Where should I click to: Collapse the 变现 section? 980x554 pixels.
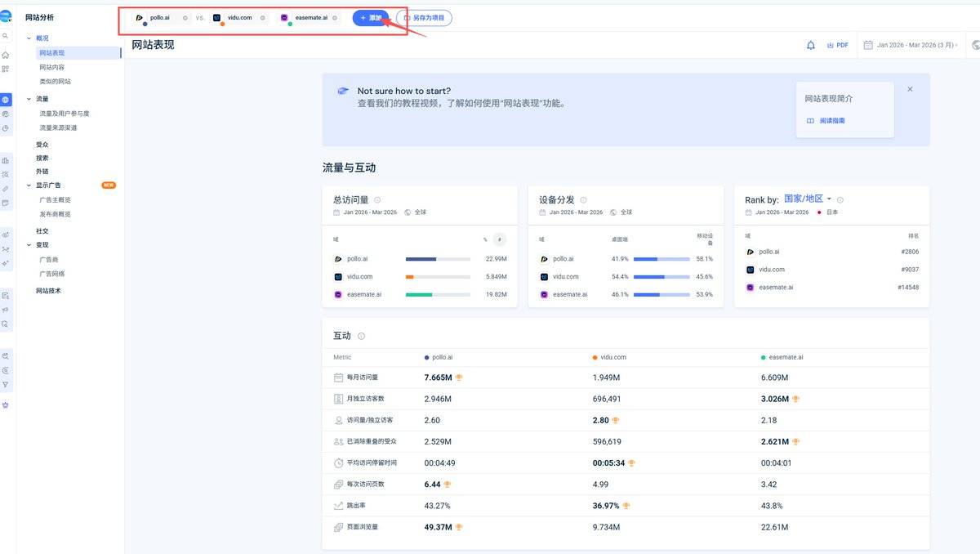point(29,244)
